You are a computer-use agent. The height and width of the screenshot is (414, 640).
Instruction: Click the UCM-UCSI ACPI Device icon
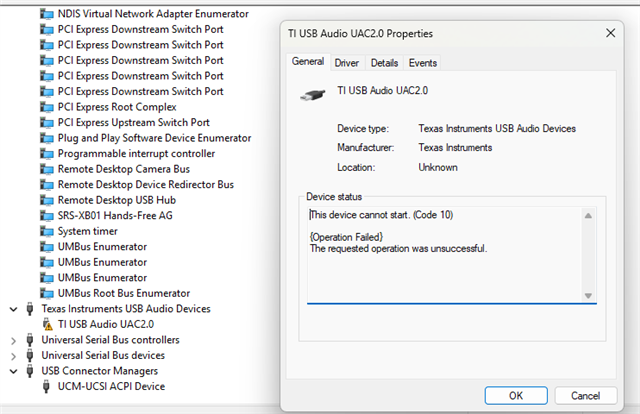pyautogui.click(x=46, y=386)
